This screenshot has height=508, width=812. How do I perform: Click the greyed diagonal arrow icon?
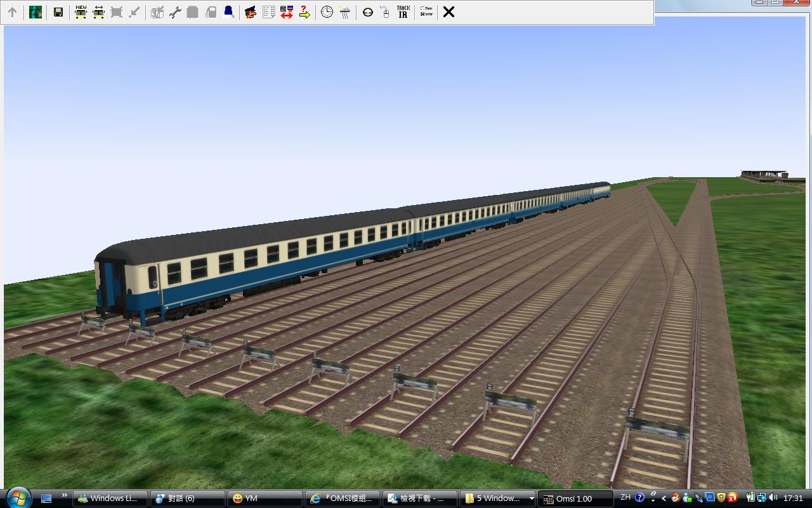point(134,12)
